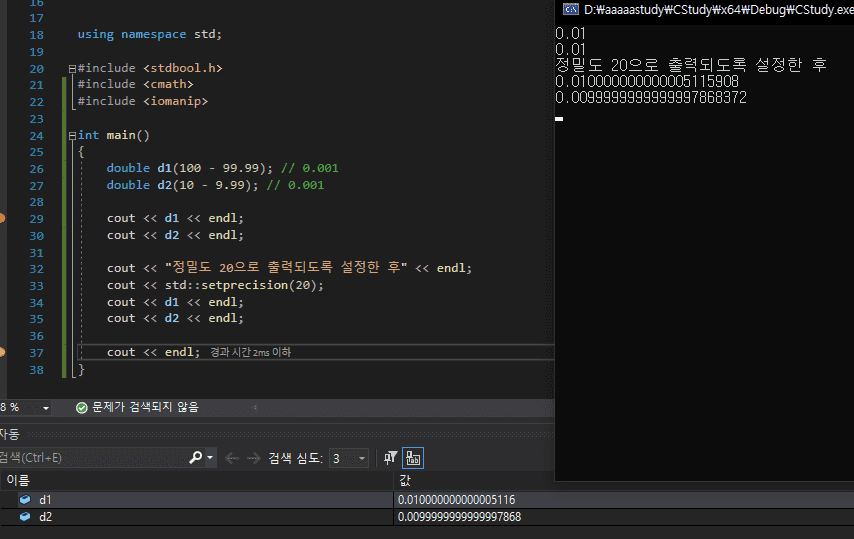
Task: Click the second 0.01 console output line
Action: (570, 50)
